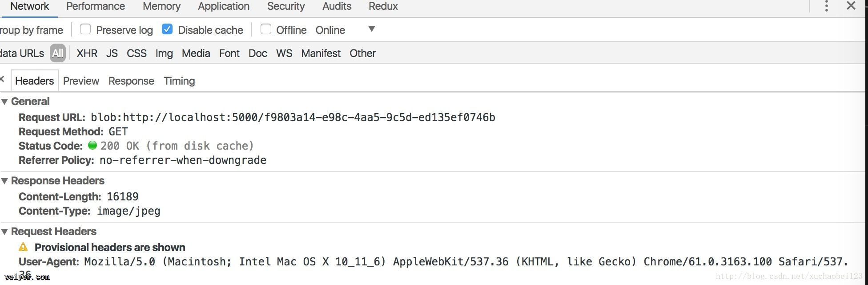Open the Timing tab

click(179, 81)
